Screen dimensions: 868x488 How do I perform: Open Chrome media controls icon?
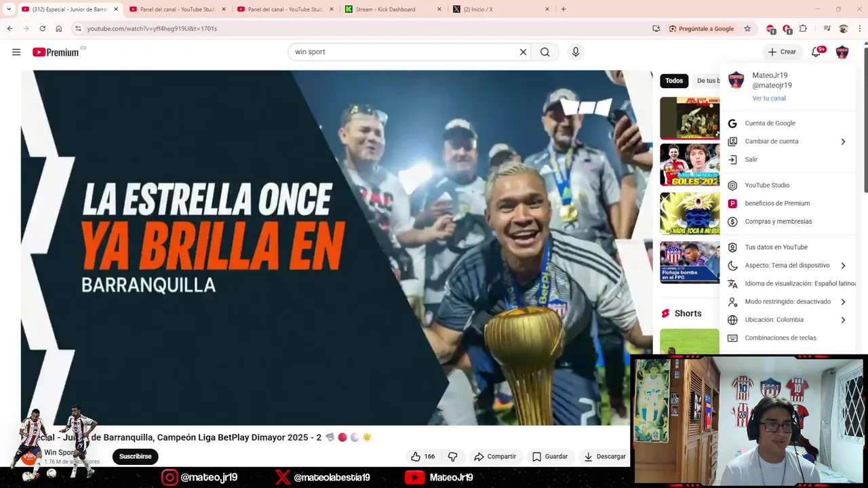(827, 28)
